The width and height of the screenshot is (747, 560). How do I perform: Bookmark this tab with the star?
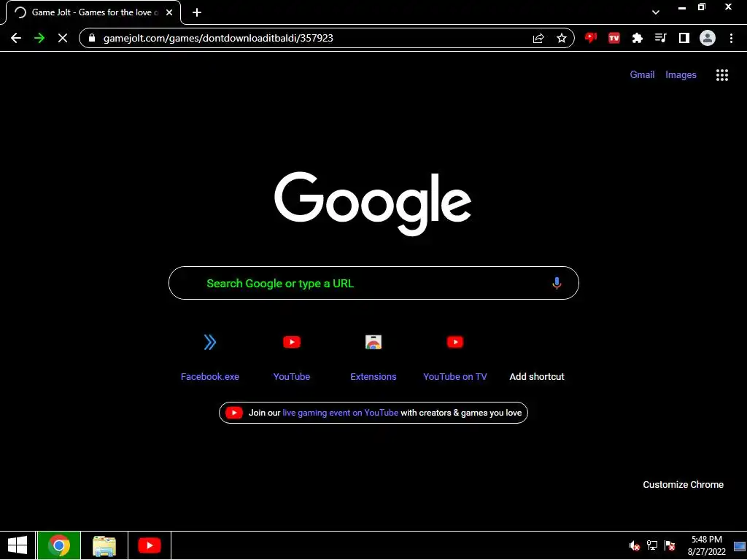click(562, 38)
